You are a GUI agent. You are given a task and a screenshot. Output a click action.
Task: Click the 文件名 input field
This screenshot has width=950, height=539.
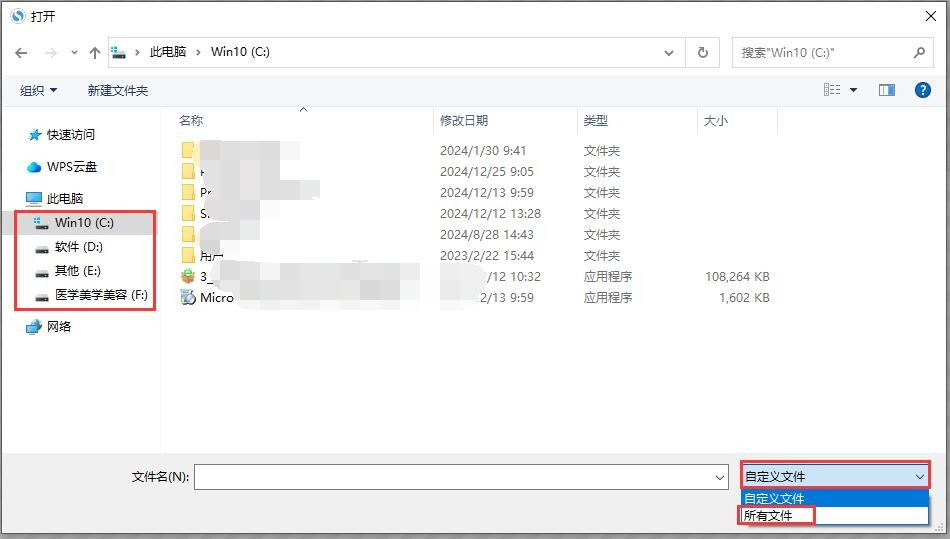tap(453, 477)
